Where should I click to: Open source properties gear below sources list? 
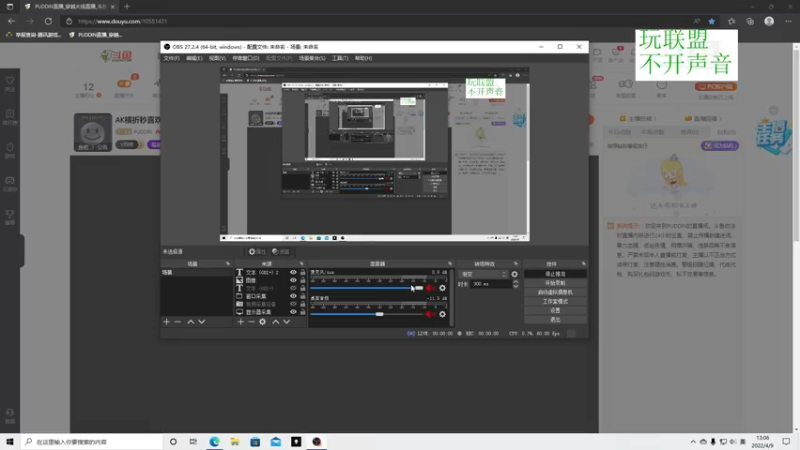(x=262, y=322)
